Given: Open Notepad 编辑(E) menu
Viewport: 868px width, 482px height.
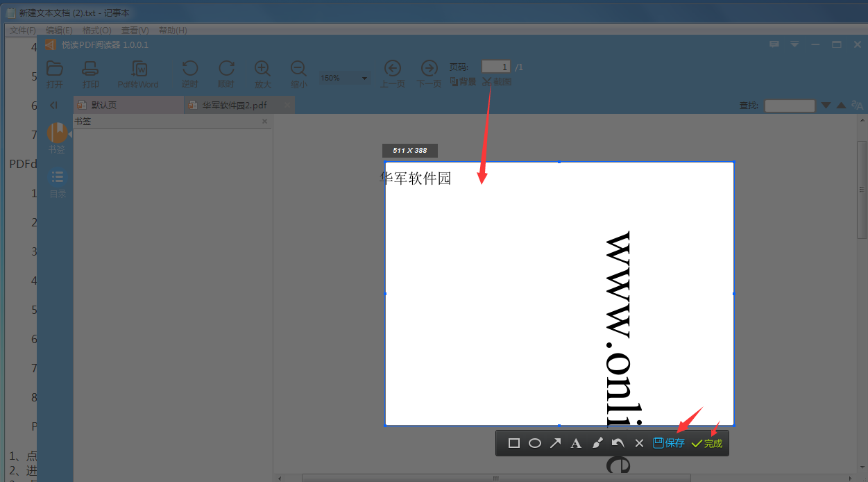Looking at the screenshot, I should coord(59,31).
